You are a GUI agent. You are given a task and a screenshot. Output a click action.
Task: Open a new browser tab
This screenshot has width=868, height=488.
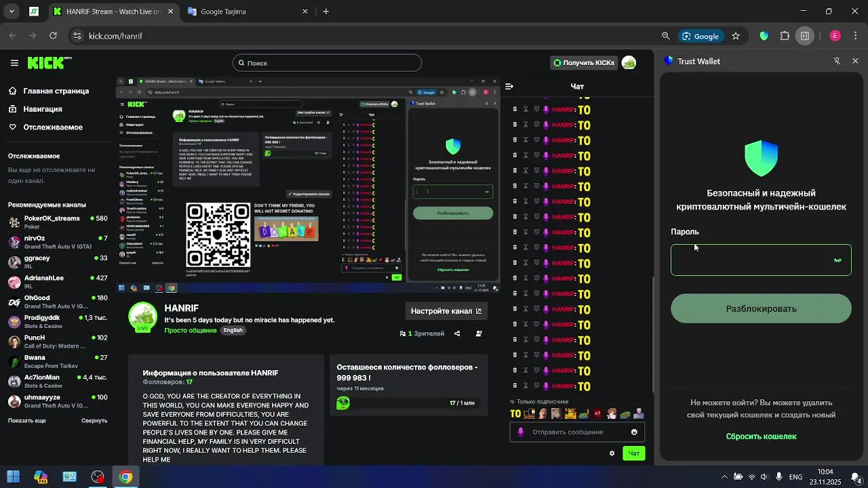(x=326, y=12)
